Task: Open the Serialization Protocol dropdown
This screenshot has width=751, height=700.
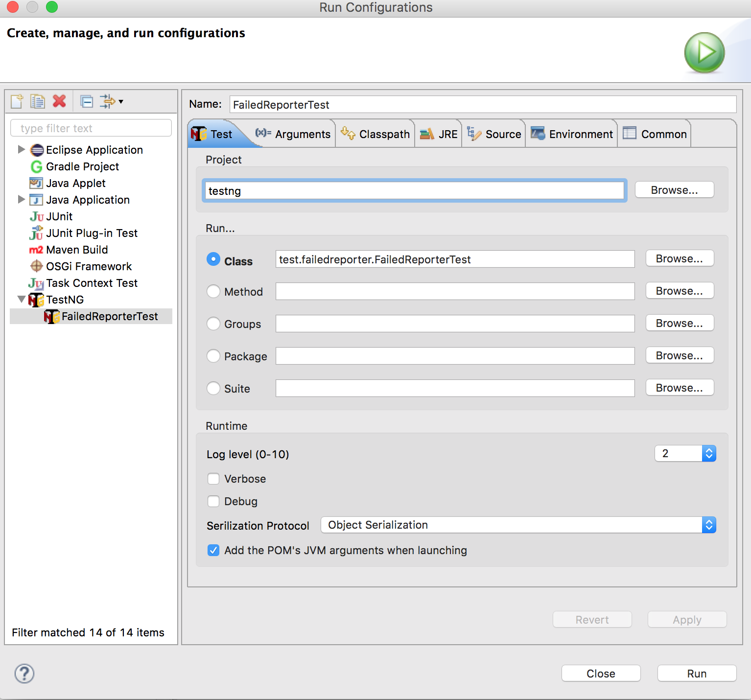Action: (518, 525)
